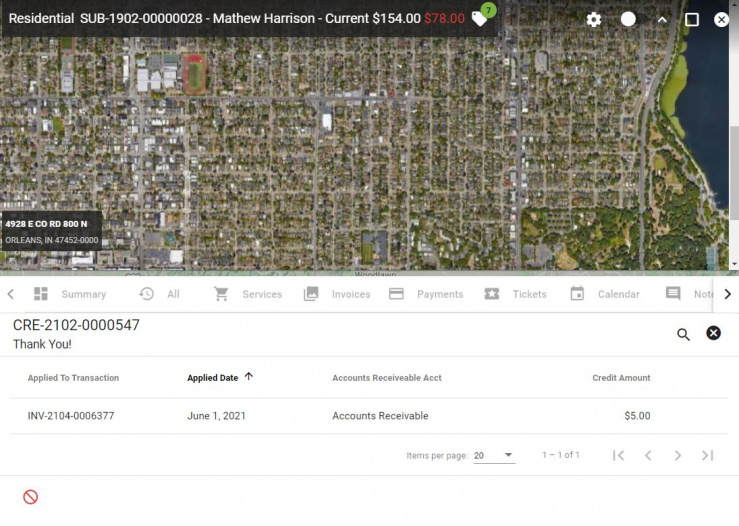This screenshot has width=739, height=526.
Task: Click the red past-due amount $78.00
Action: [444, 18]
